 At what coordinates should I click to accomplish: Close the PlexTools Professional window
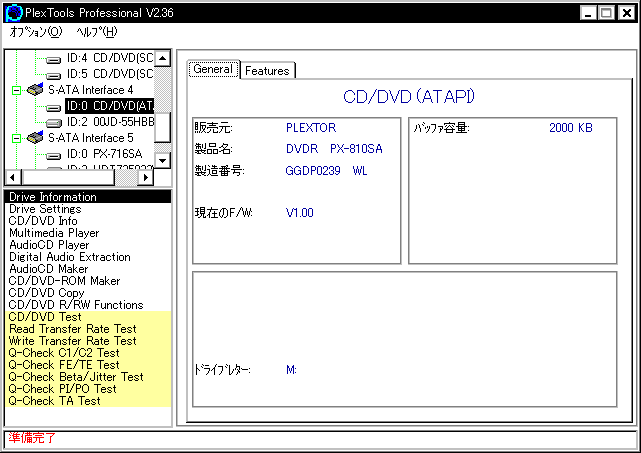626,13
